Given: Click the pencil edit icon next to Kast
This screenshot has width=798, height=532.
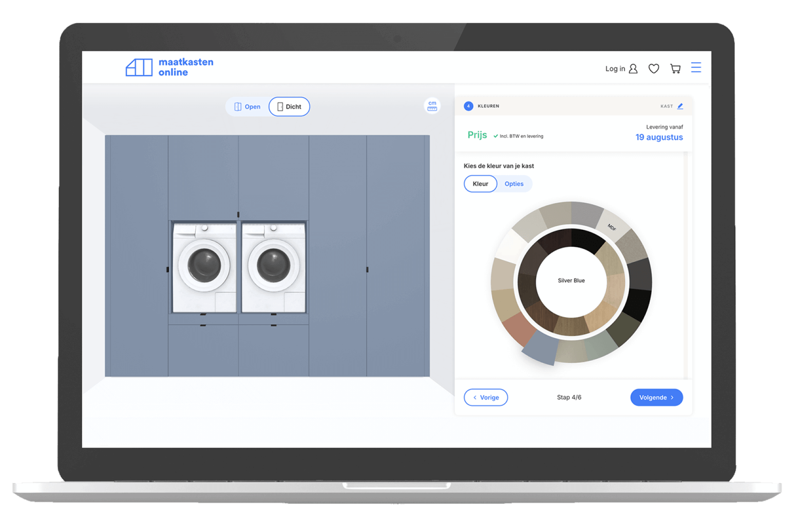Looking at the screenshot, I should [x=680, y=106].
